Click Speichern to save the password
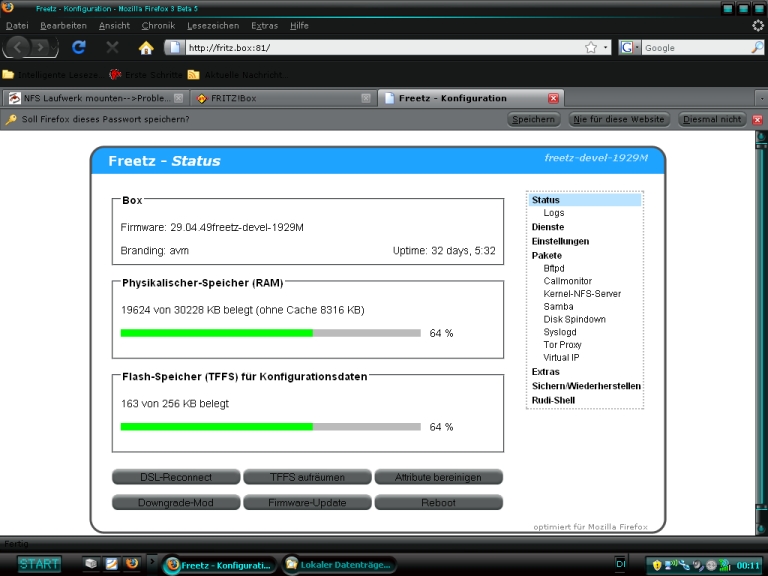 533,119
